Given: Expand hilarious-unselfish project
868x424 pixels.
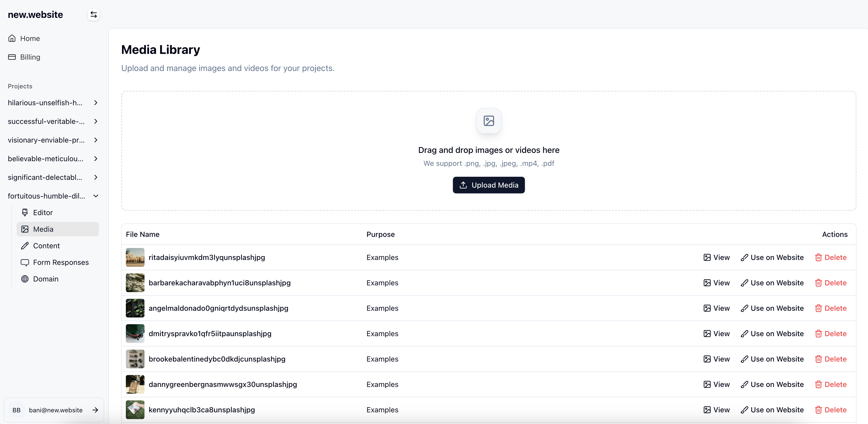Looking at the screenshot, I should coord(96,103).
